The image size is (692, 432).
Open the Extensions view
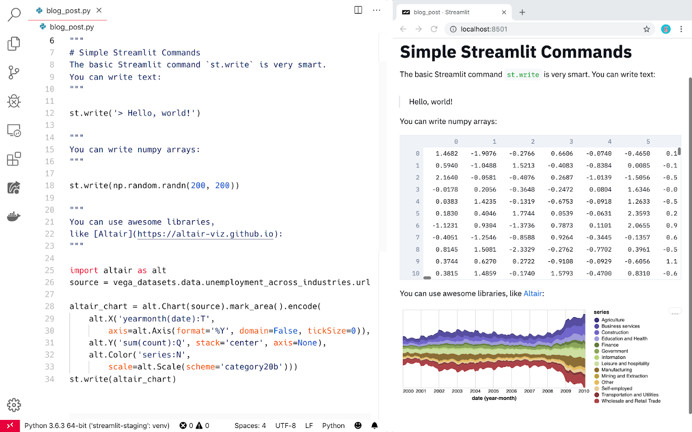(x=14, y=159)
